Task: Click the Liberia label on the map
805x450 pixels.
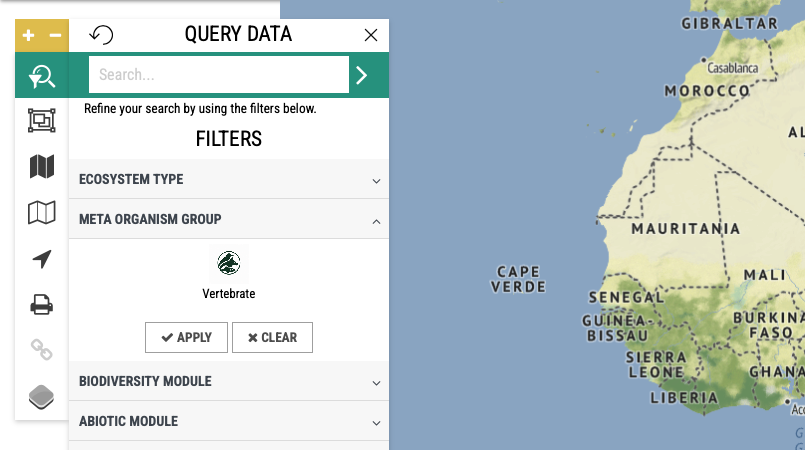Action: tap(684, 398)
